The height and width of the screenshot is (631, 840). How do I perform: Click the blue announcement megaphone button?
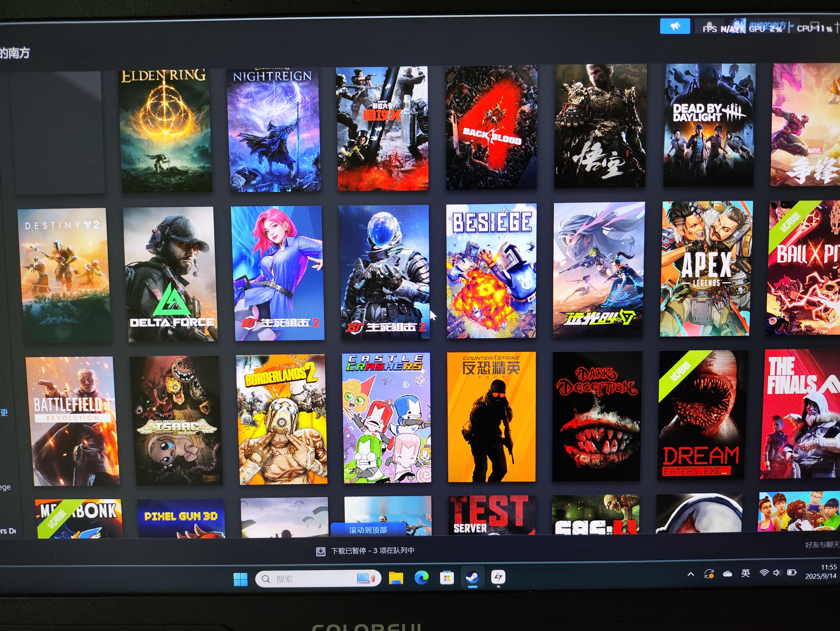click(675, 26)
